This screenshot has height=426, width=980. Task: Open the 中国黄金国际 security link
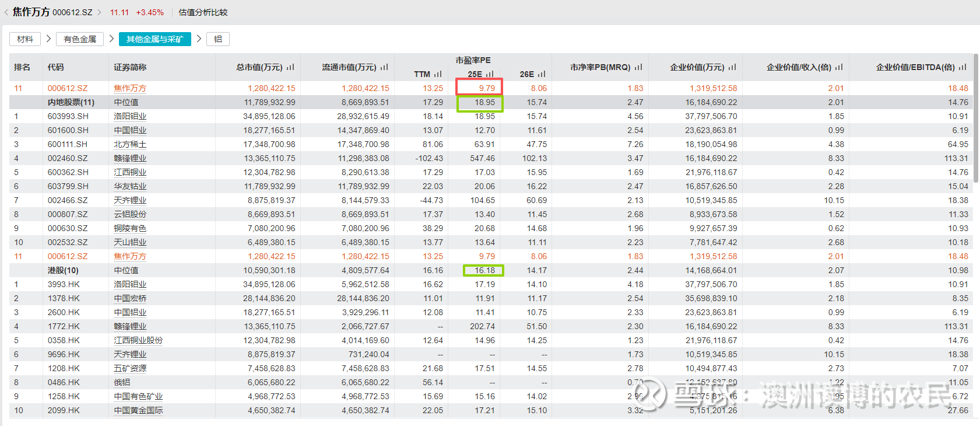pos(138,410)
